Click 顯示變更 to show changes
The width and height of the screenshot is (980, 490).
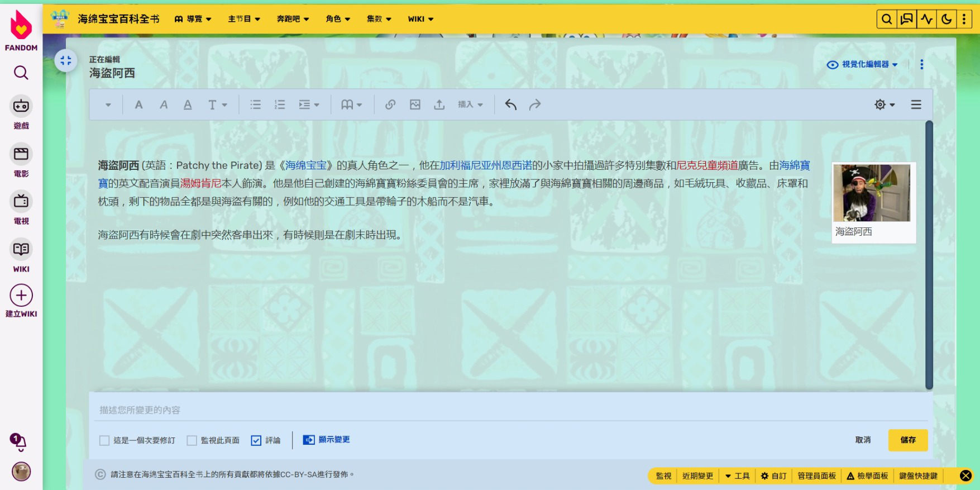327,440
